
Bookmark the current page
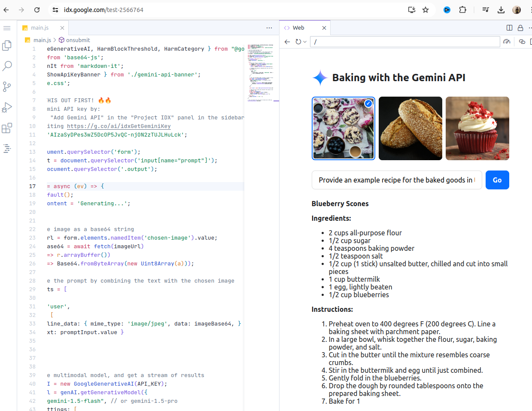pos(425,9)
